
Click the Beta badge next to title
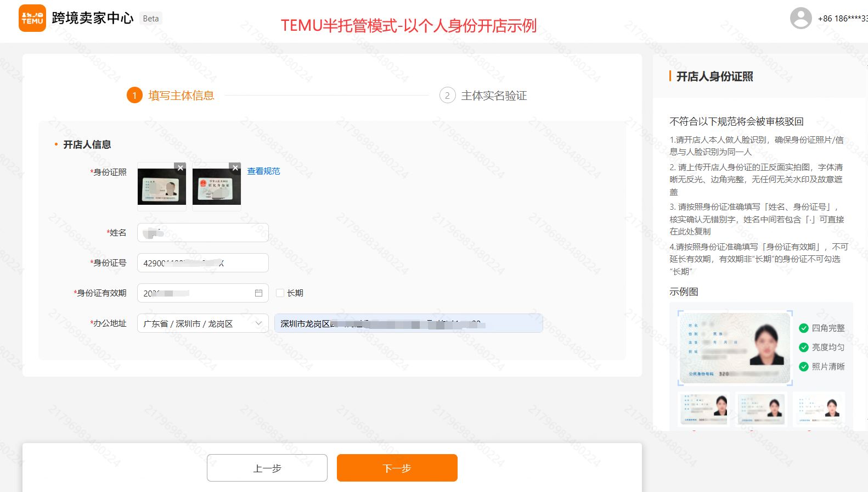pyautogui.click(x=151, y=19)
